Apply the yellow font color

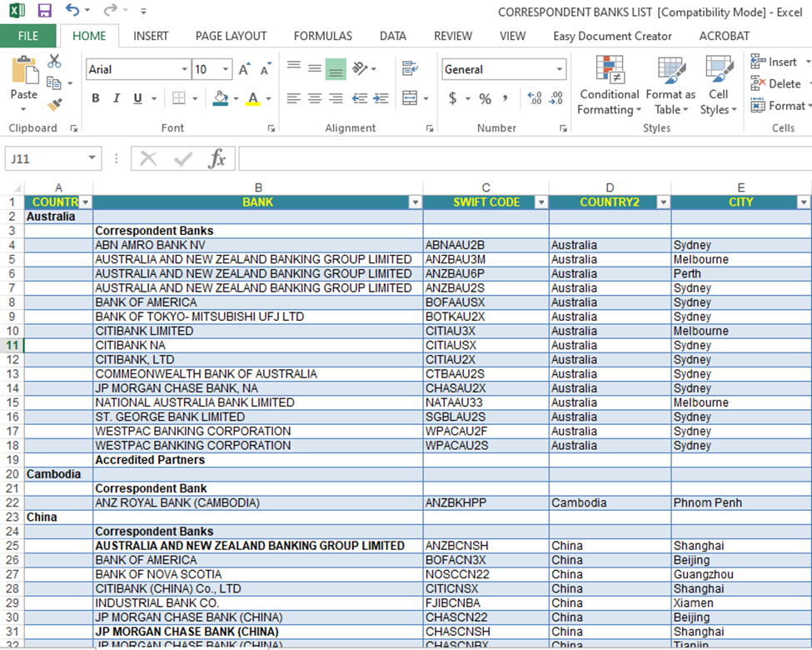pos(252,98)
